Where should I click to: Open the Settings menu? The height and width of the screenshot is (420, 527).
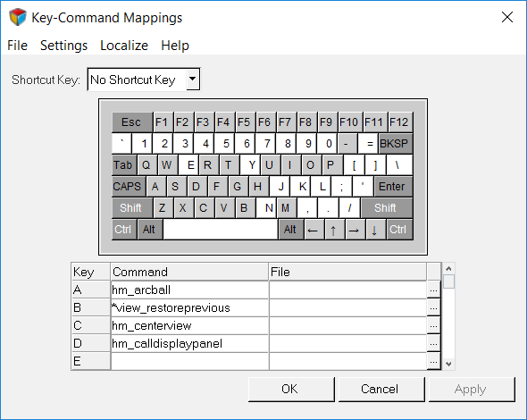coord(63,46)
